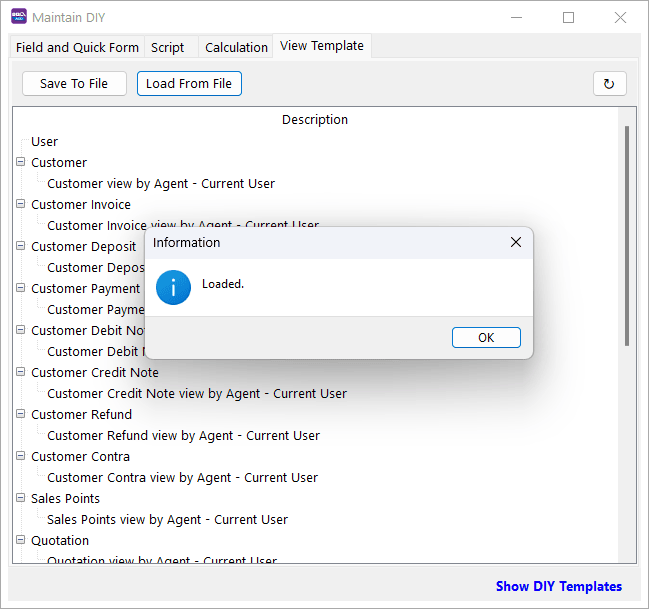The image size is (649, 609).
Task: Select Customer view by Agent - Current User
Action: point(161,183)
